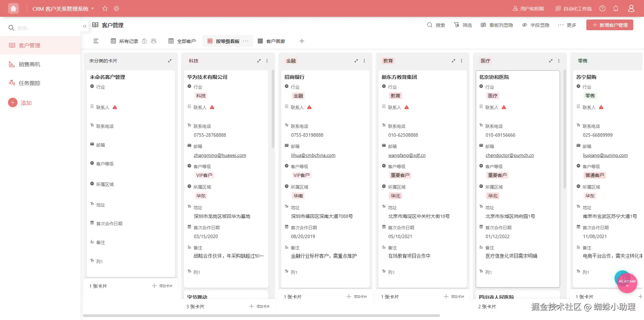Add card in 教育 column
The height and width of the screenshot is (320, 644).
tap(454, 296)
